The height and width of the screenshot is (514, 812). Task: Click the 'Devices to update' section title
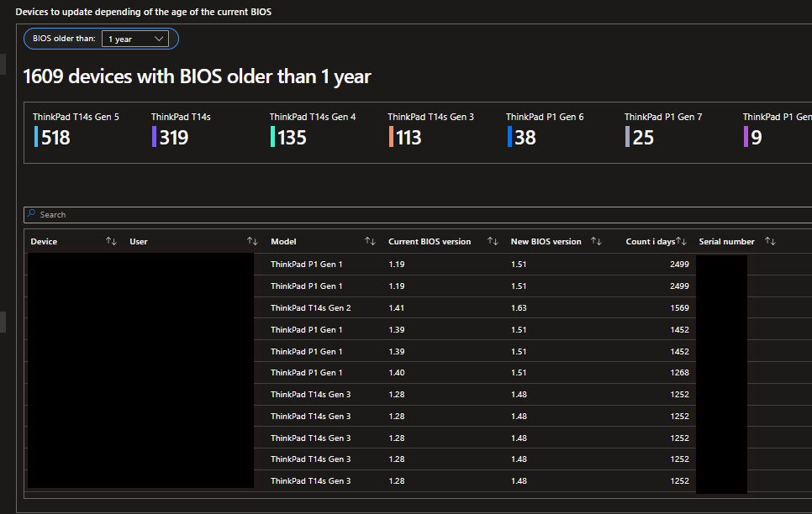[x=144, y=12]
